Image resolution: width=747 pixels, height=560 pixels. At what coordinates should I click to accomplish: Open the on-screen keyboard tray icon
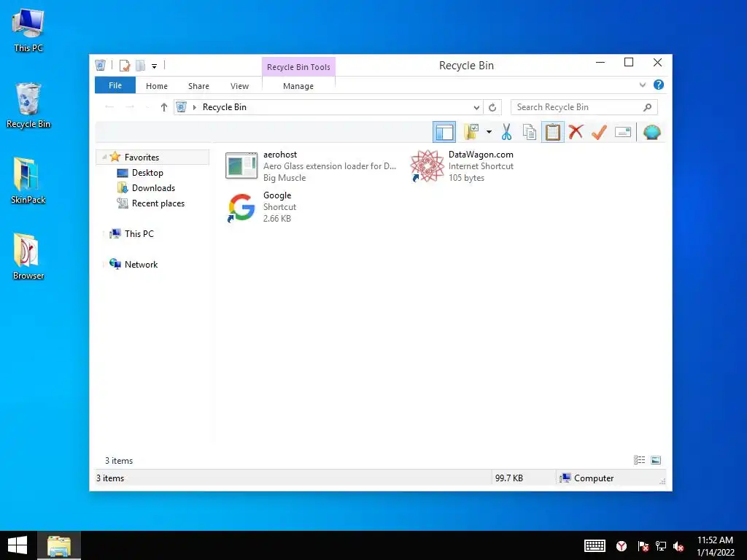[x=595, y=545]
